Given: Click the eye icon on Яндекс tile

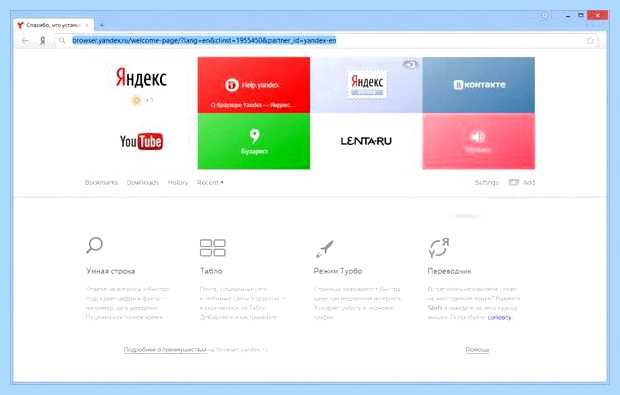Looking at the screenshot, I should click(x=410, y=64).
